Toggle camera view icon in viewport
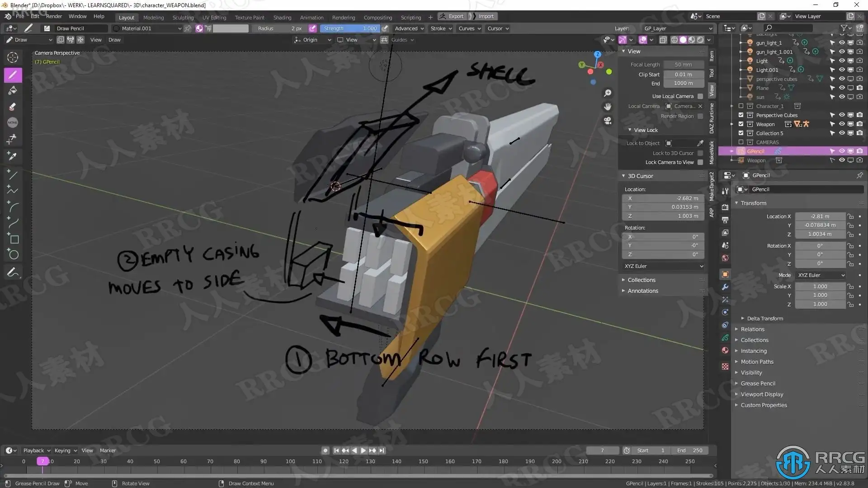868x488 pixels. click(x=608, y=121)
